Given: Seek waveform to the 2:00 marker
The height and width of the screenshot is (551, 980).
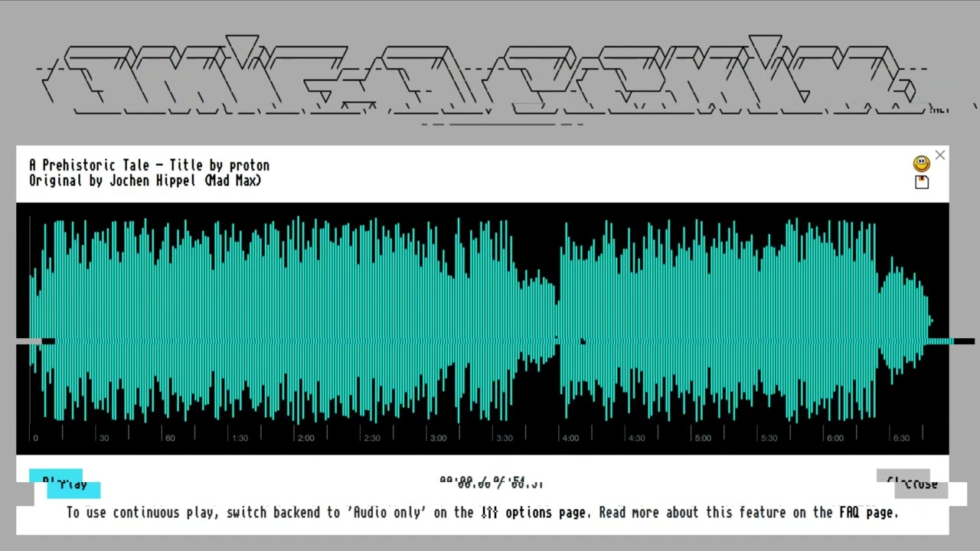Looking at the screenshot, I should click(305, 438).
